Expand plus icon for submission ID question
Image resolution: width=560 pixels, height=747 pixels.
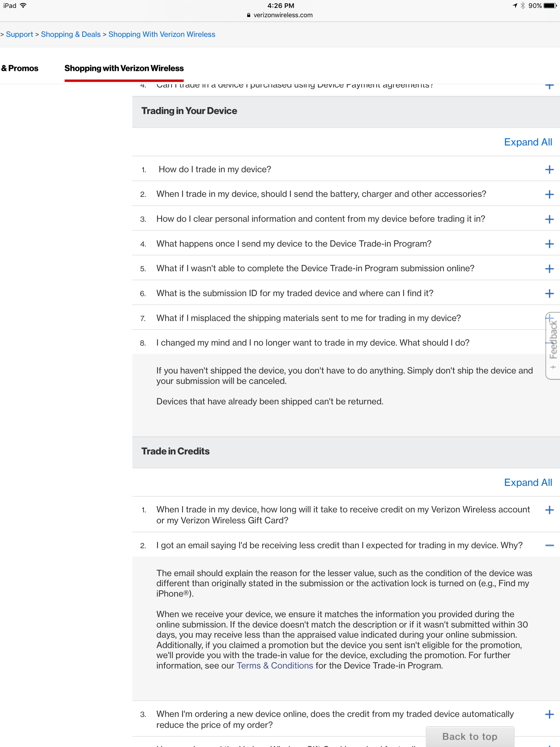(x=549, y=293)
